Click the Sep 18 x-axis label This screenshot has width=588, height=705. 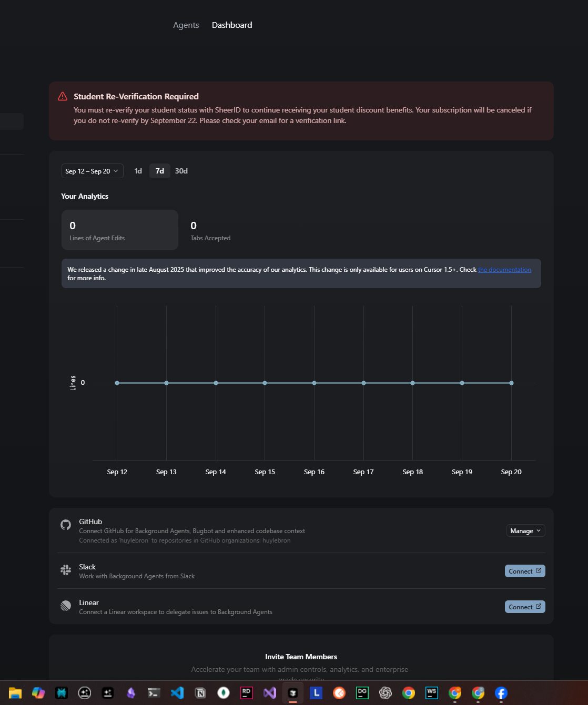point(413,472)
